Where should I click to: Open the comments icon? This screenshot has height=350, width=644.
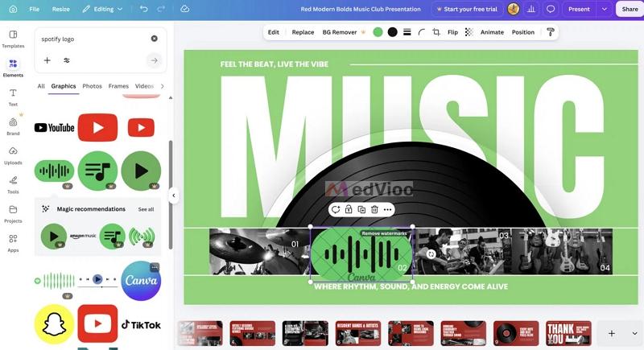[551, 9]
